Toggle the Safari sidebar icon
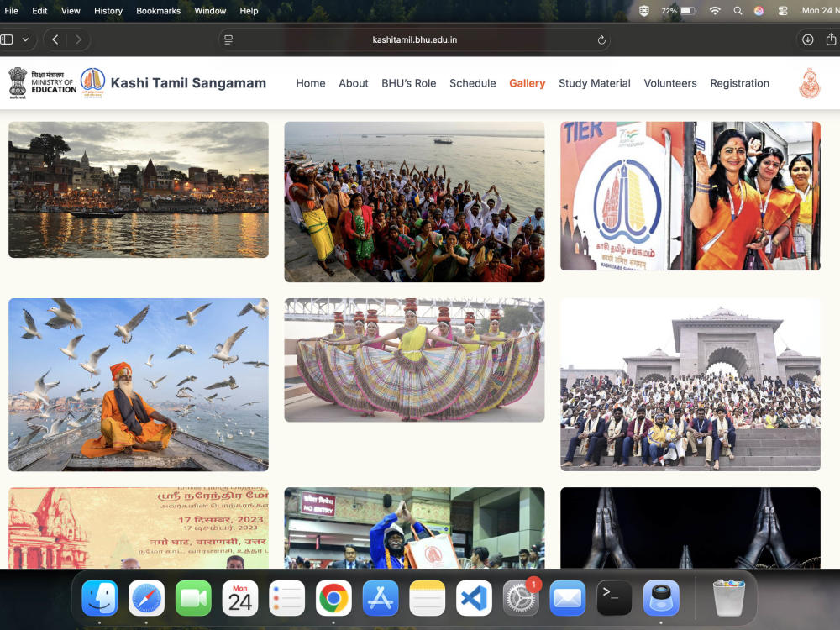Viewport: 840px width, 630px height. [x=7, y=39]
